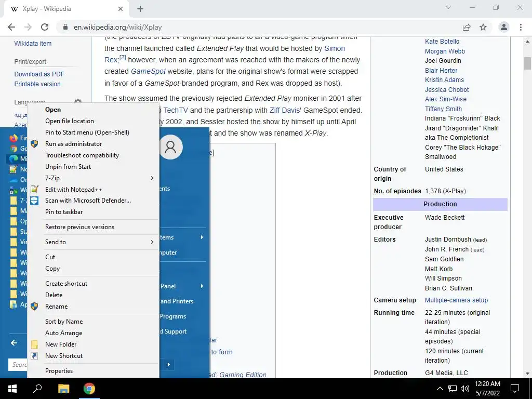Screen dimensions: 532x399
Task: Open the Windows Start button
Action: pos(12,389)
